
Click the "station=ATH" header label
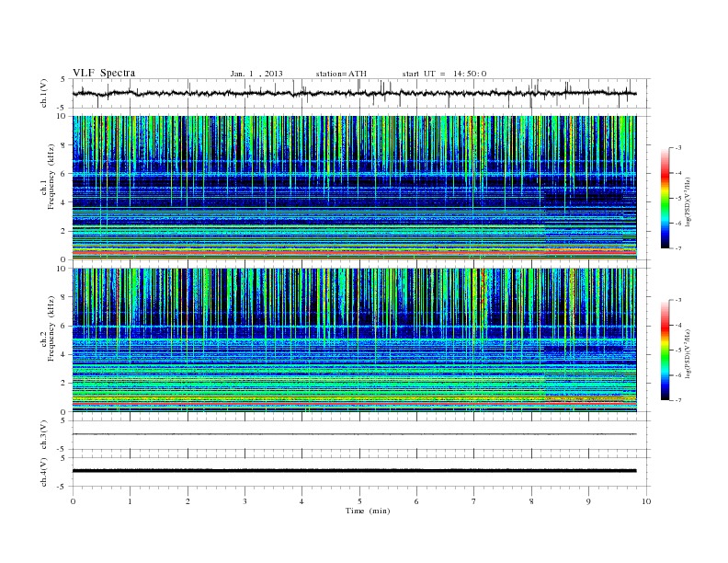[x=341, y=74]
